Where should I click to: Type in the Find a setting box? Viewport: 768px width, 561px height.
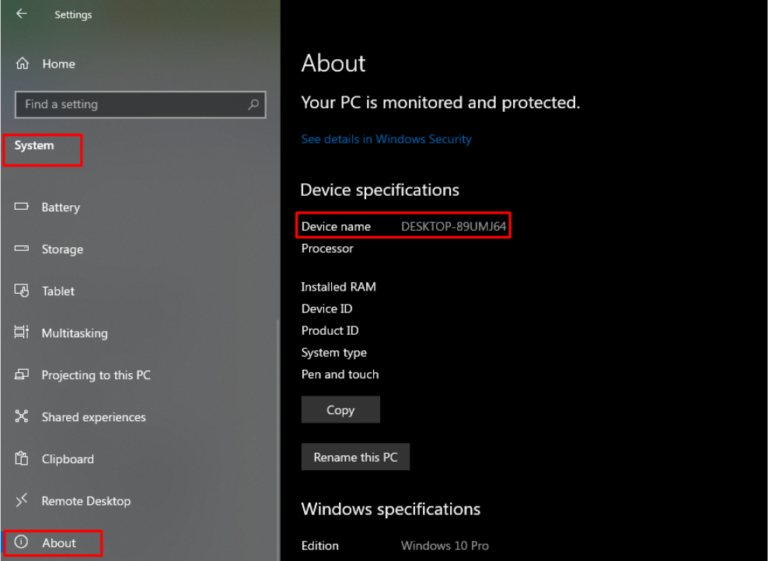click(130, 104)
